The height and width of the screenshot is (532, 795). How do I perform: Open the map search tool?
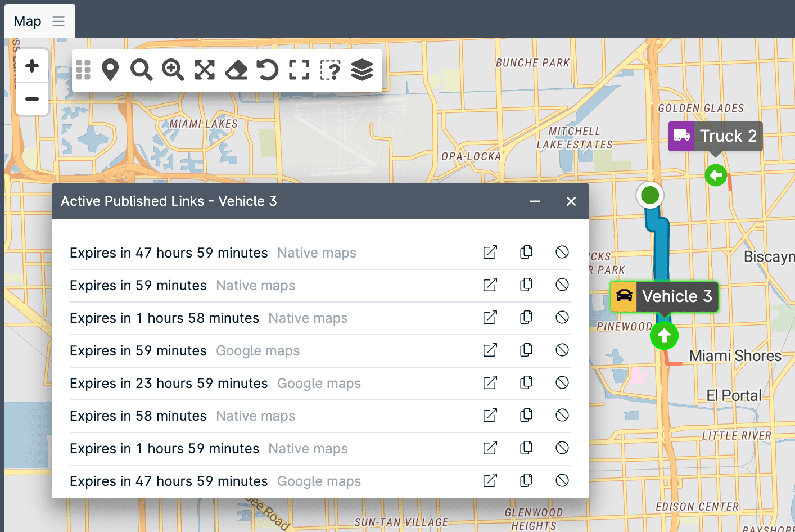tap(142, 70)
